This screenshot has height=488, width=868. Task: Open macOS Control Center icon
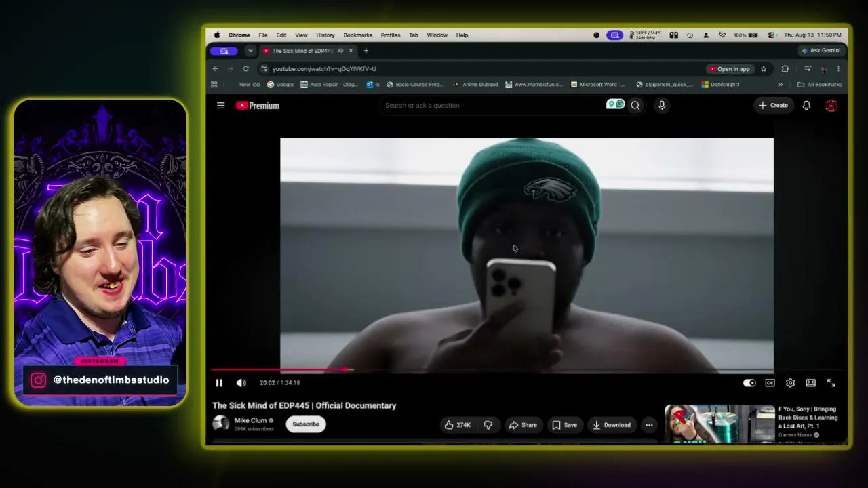[x=771, y=35]
